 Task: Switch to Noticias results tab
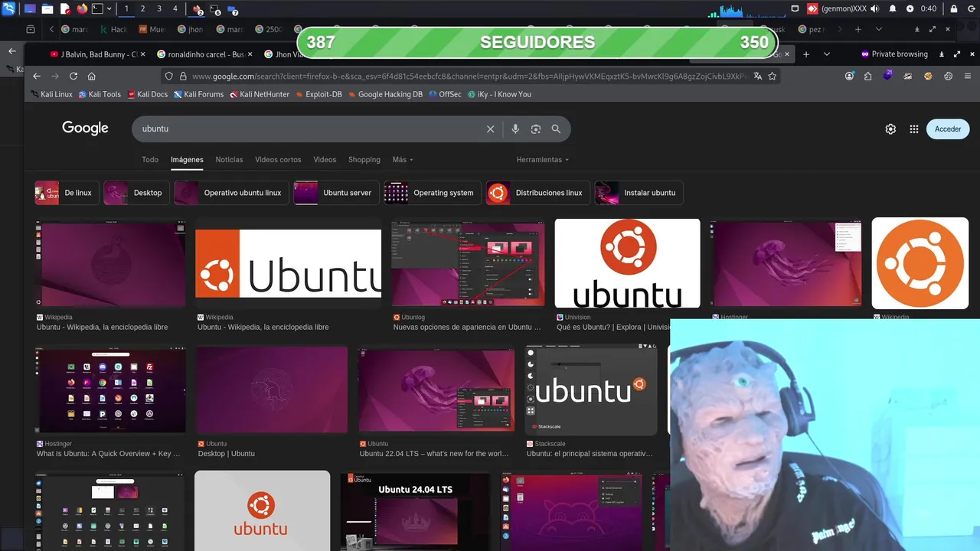pyautogui.click(x=229, y=159)
